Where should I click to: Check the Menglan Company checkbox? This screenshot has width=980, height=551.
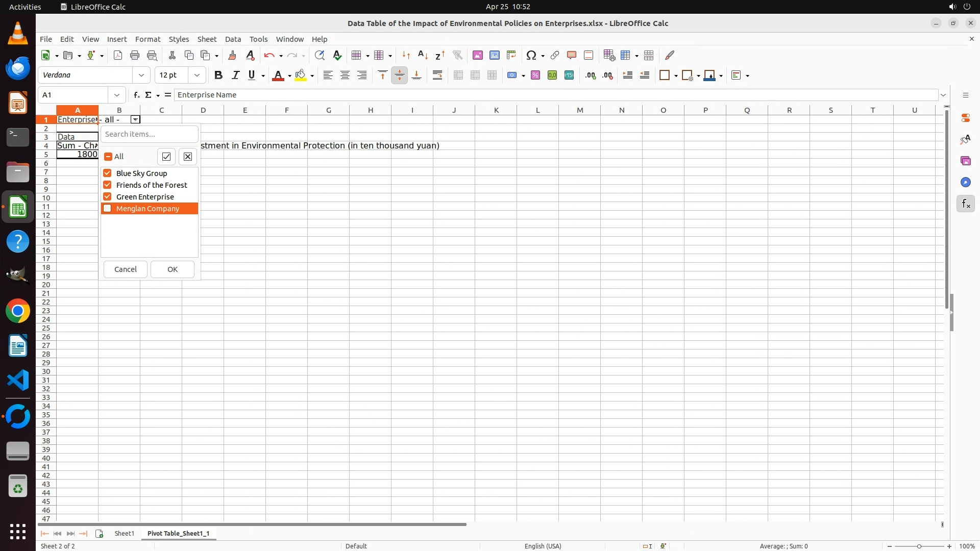click(107, 209)
